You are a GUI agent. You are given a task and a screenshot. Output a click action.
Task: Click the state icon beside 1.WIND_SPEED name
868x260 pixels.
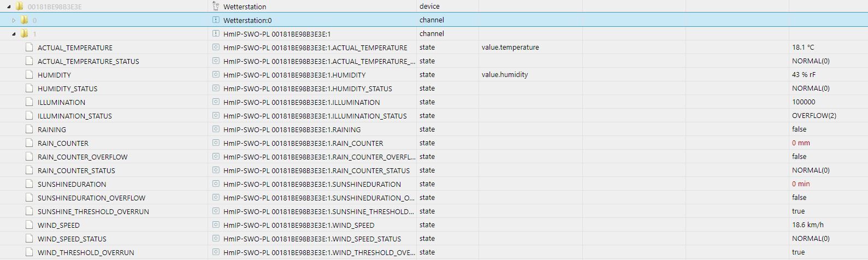[215, 225]
